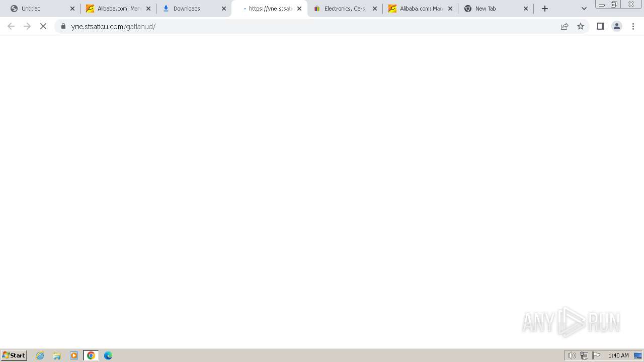
Task: Switch to Electronics, Cars tab
Action: (x=345, y=9)
